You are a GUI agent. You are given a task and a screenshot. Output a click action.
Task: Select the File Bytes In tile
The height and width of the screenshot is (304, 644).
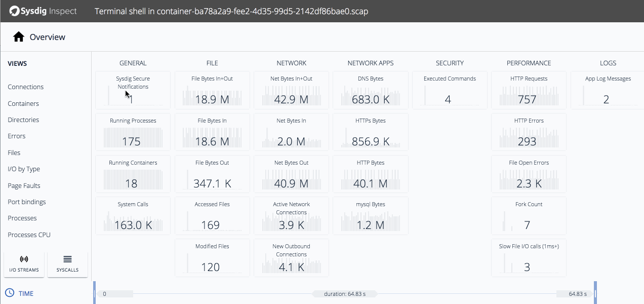pos(212,132)
